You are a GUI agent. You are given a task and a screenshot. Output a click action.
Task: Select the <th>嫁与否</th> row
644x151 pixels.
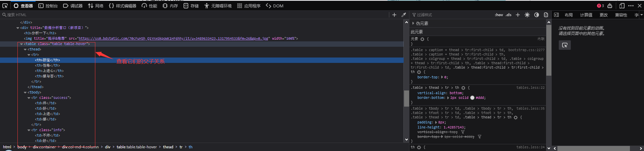point(202,76)
